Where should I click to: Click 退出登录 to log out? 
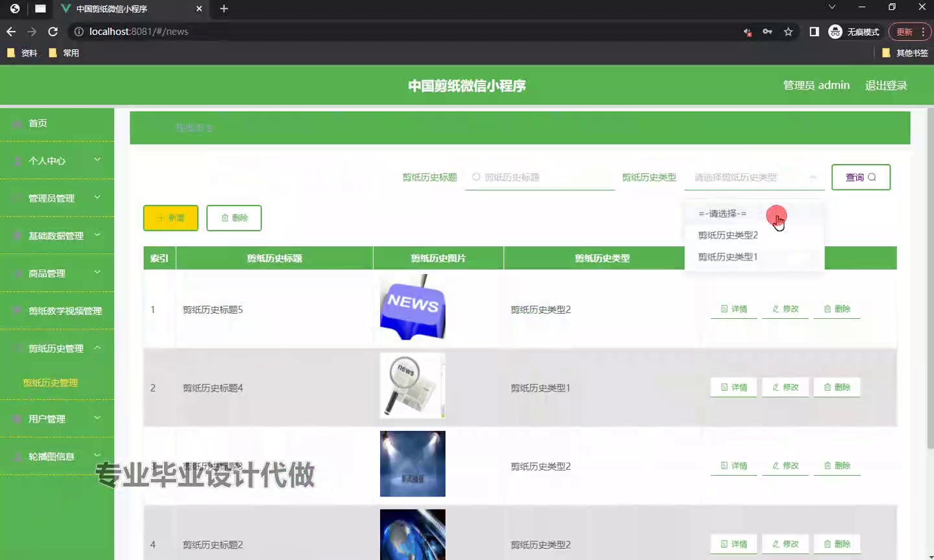coord(886,85)
